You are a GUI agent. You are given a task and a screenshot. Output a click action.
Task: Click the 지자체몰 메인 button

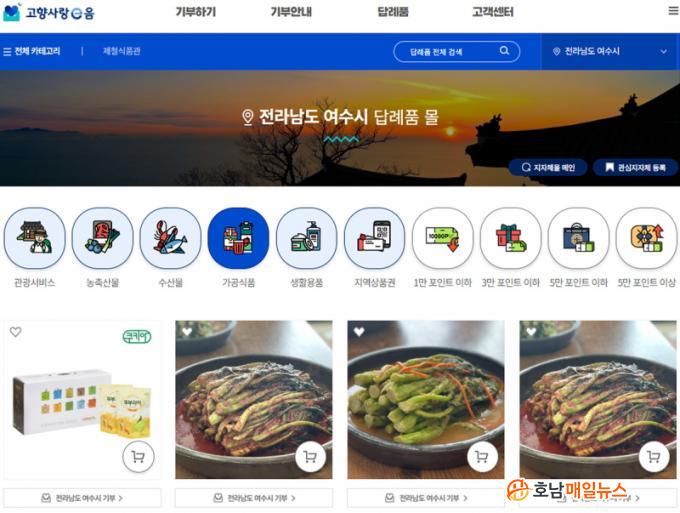point(548,167)
